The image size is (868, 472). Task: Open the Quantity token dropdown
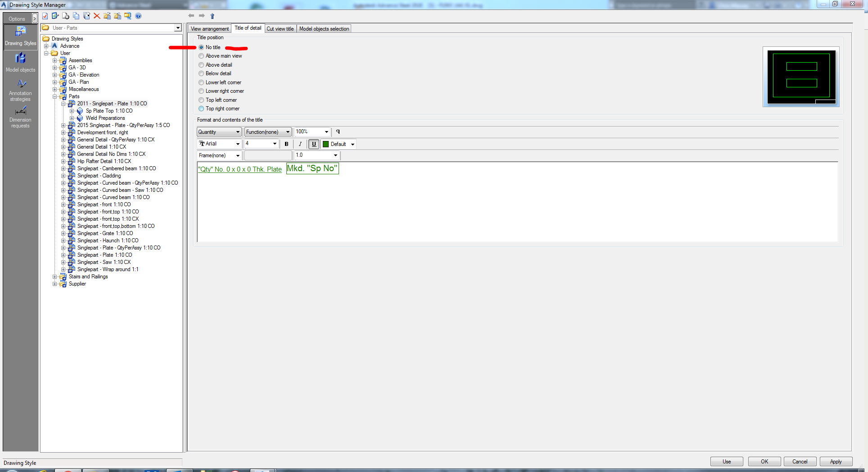219,132
